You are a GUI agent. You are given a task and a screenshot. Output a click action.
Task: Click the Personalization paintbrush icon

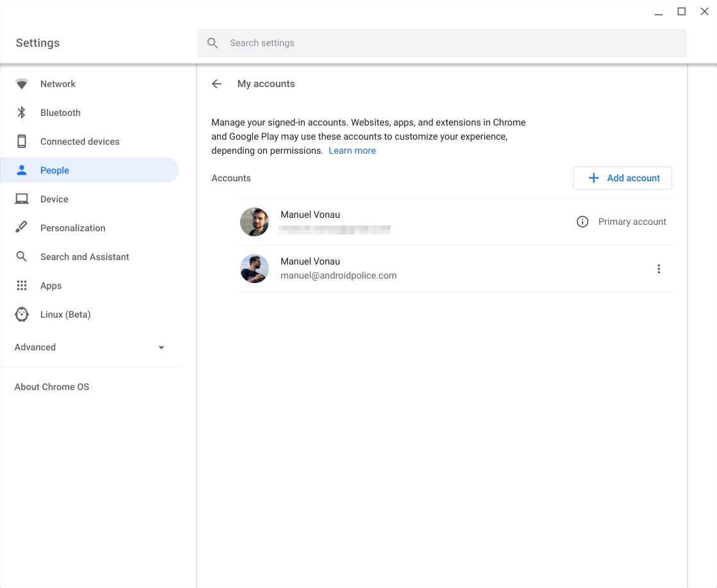coord(22,227)
